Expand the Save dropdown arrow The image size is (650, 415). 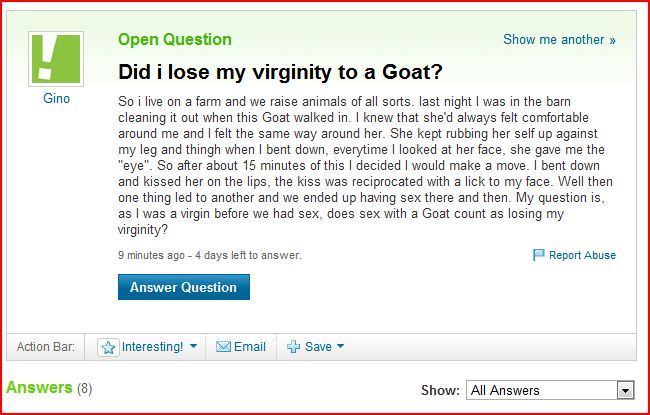point(340,347)
